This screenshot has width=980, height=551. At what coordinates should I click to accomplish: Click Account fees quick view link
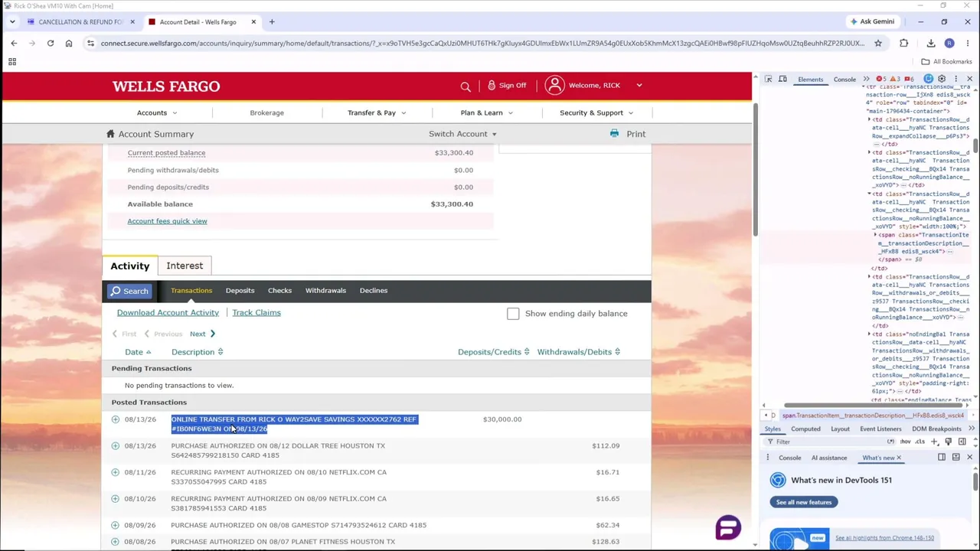pos(167,221)
